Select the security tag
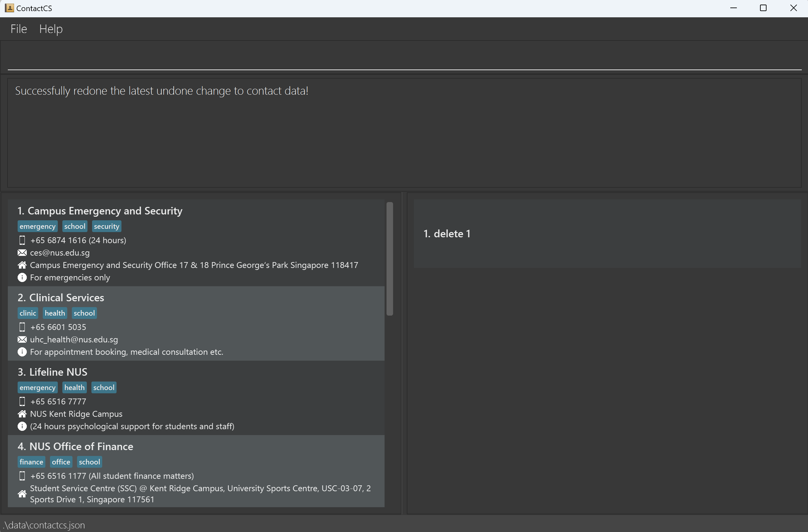The image size is (808, 532). (x=107, y=226)
